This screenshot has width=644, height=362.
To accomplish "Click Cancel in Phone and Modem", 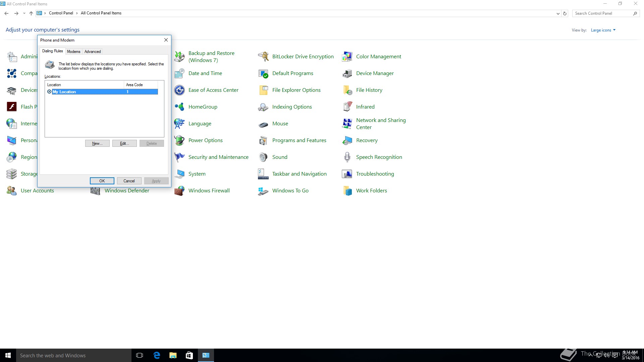I will [129, 181].
